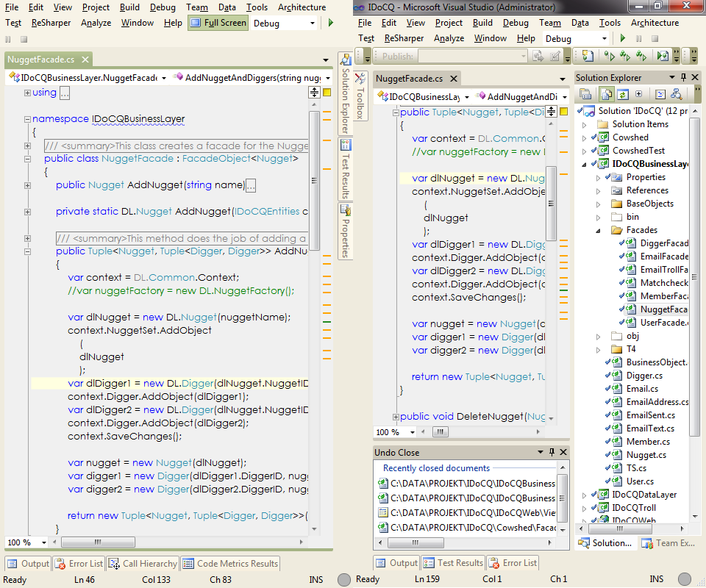Toggle Show All Files in Solution Explorer
The width and height of the screenshot is (706, 588).
tap(606, 94)
